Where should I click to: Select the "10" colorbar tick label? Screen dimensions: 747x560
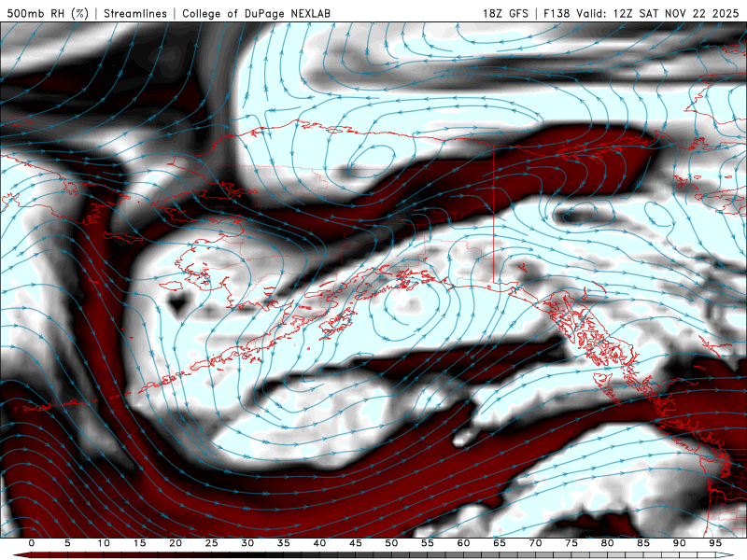104,543
